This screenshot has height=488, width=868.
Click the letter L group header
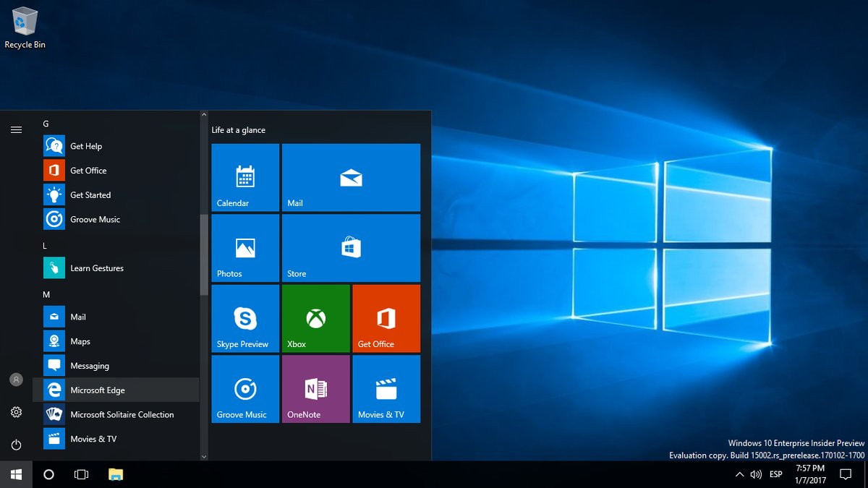click(45, 246)
